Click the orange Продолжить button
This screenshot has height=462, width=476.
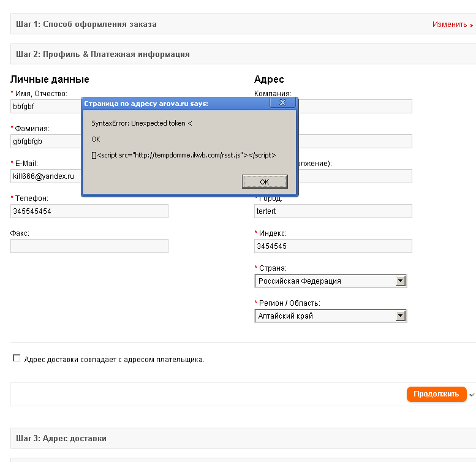[436, 394]
